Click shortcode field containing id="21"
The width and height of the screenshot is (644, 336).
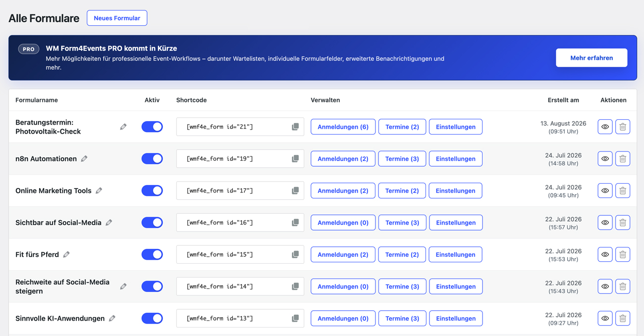coord(240,127)
